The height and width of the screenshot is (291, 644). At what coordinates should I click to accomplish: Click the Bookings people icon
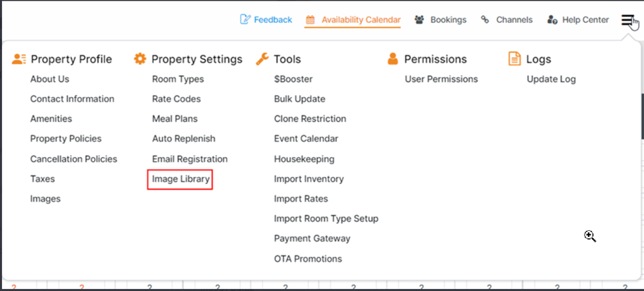point(419,20)
